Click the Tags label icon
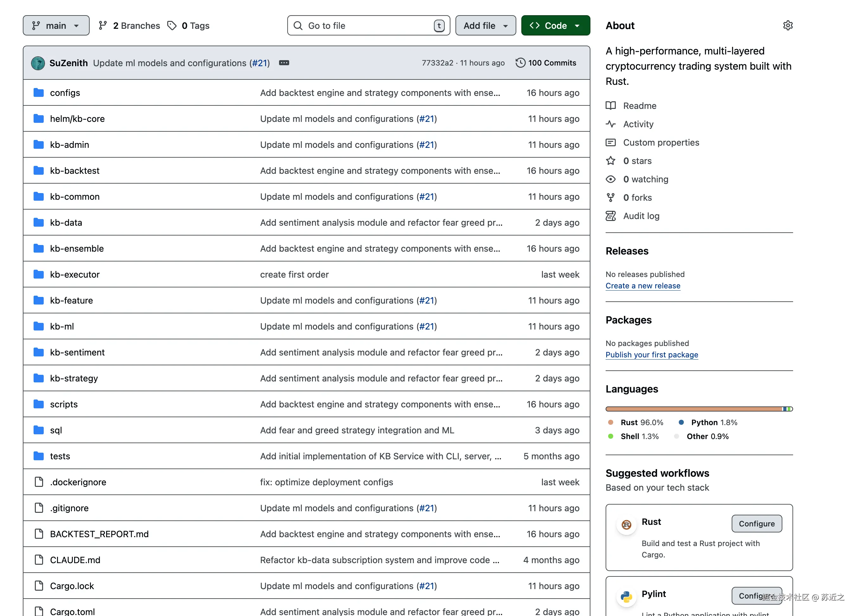This screenshot has height=616, width=859. (172, 25)
